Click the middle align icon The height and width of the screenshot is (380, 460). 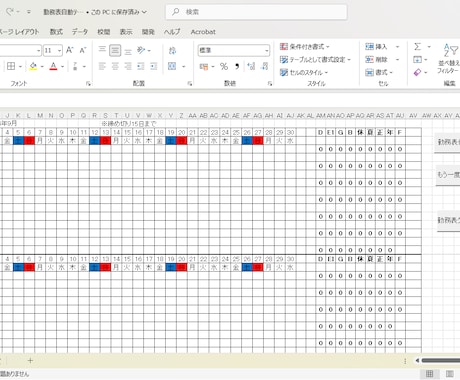tap(115, 50)
